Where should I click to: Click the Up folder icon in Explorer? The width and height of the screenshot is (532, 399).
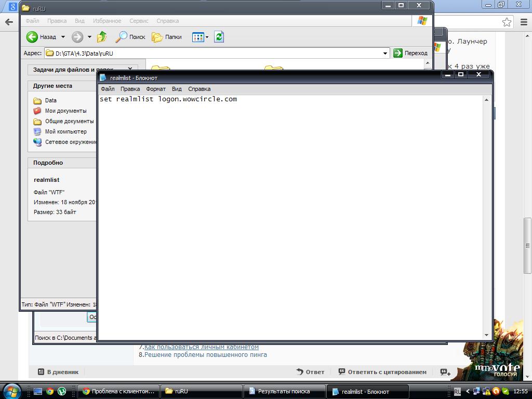tap(102, 37)
